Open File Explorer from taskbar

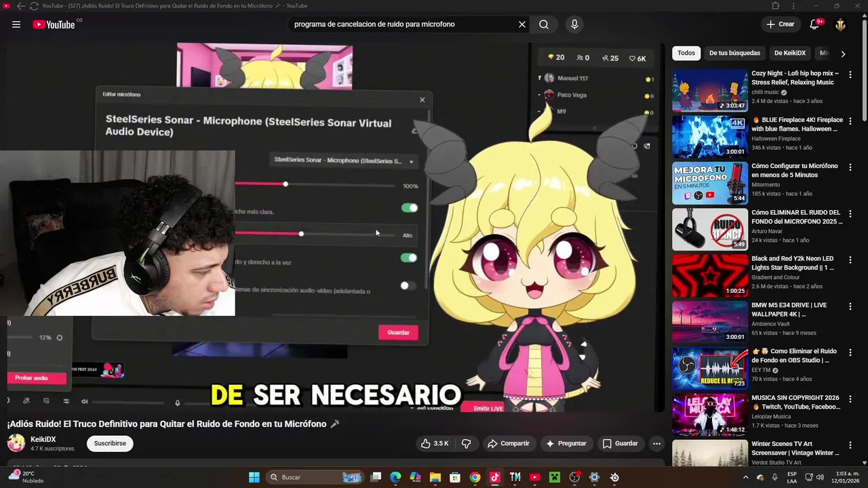coord(435,477)
